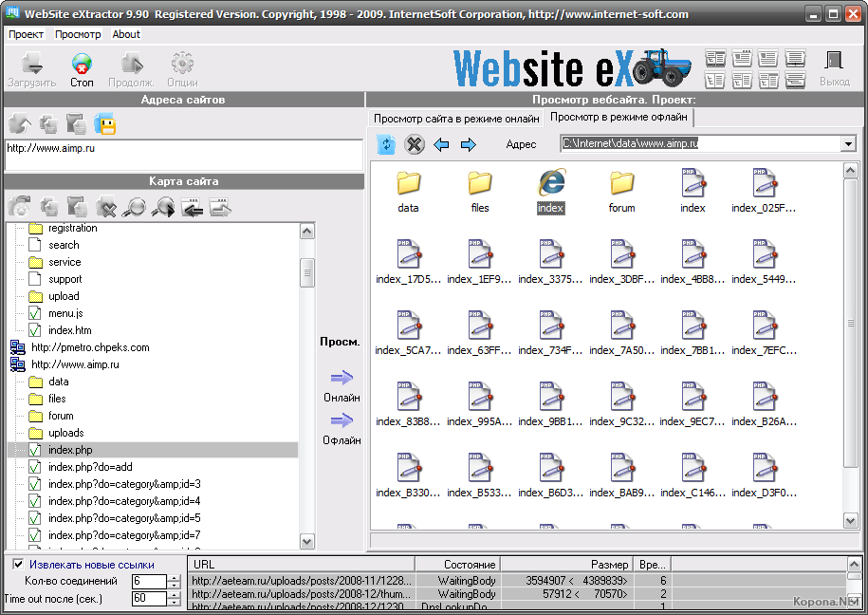Click the first icon in Карта сайта toolbar
The width and height of the screenshot is (868, 615).
point(20,207)
